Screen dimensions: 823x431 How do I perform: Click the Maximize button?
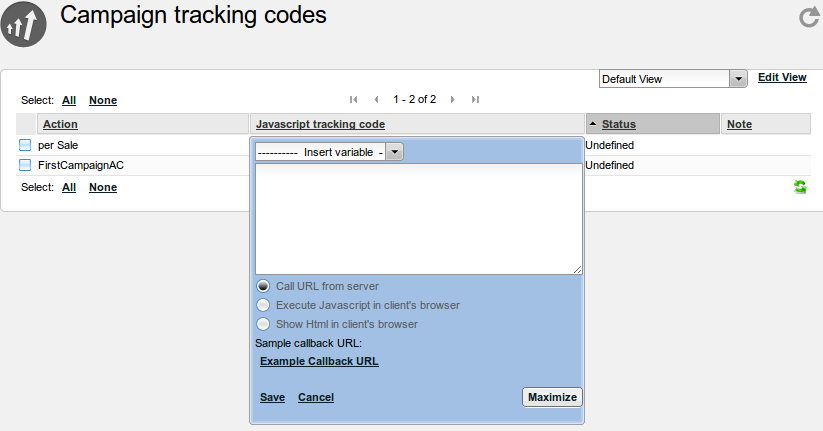pyautogui.click(x=552, y=397)
